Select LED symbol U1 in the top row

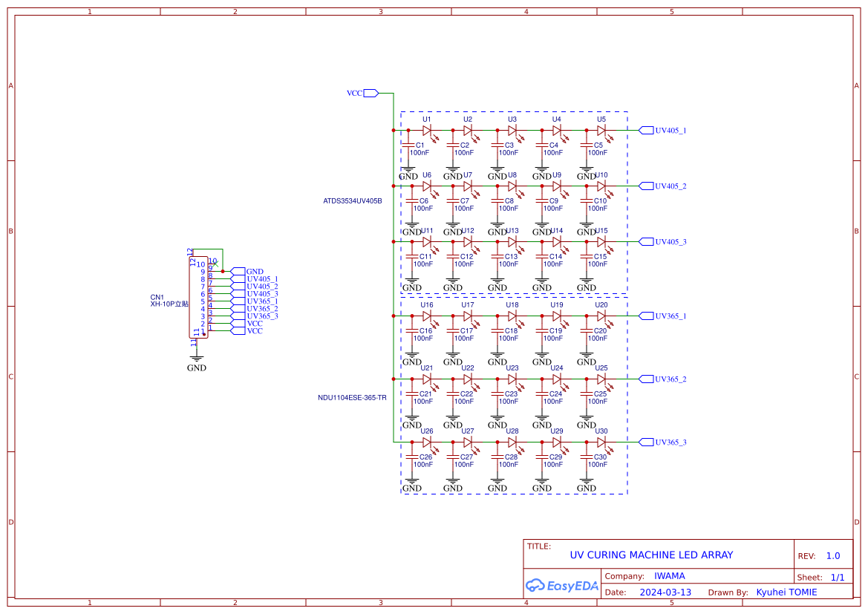pos(427,130)
